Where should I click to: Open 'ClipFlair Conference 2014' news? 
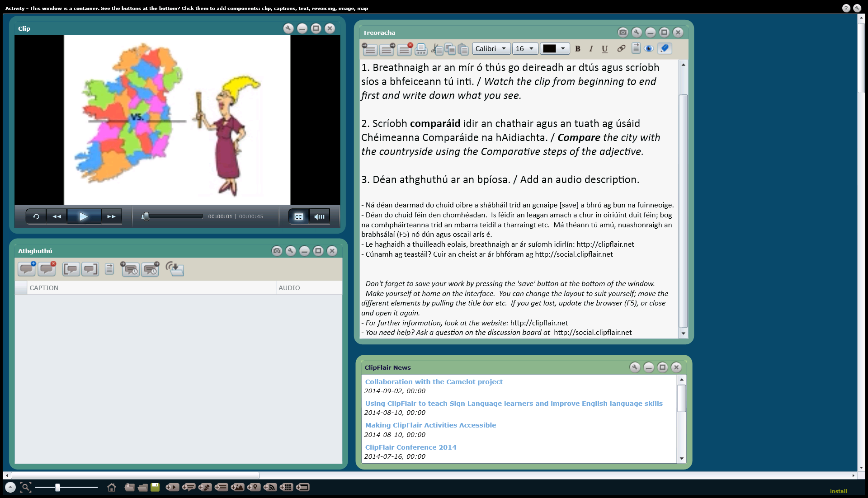coord(410,447)
